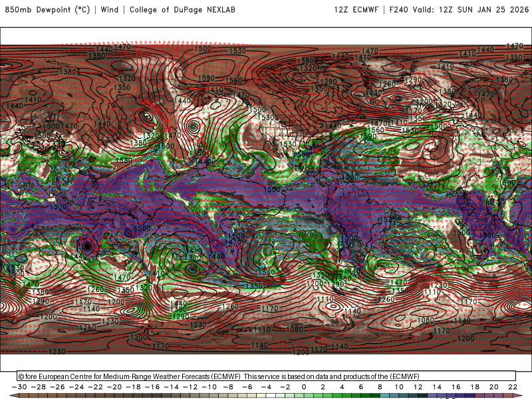532x399 pixels.
Task: Click the 14 legend value
Action: click(x=437, y=387)
